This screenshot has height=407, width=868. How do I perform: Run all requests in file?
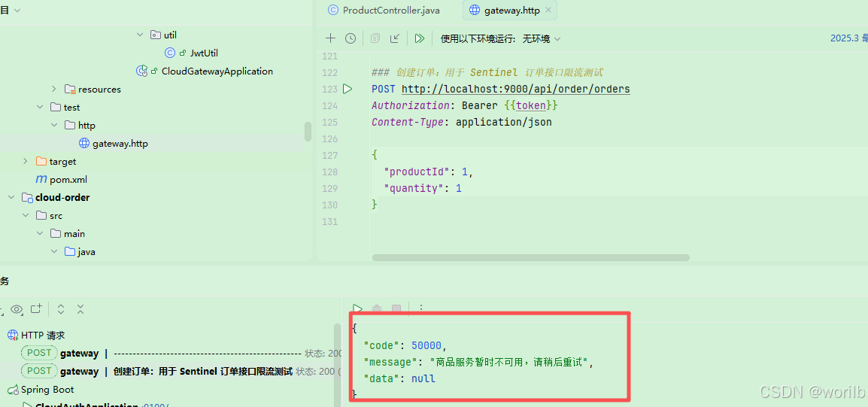[x=419, y=38]
